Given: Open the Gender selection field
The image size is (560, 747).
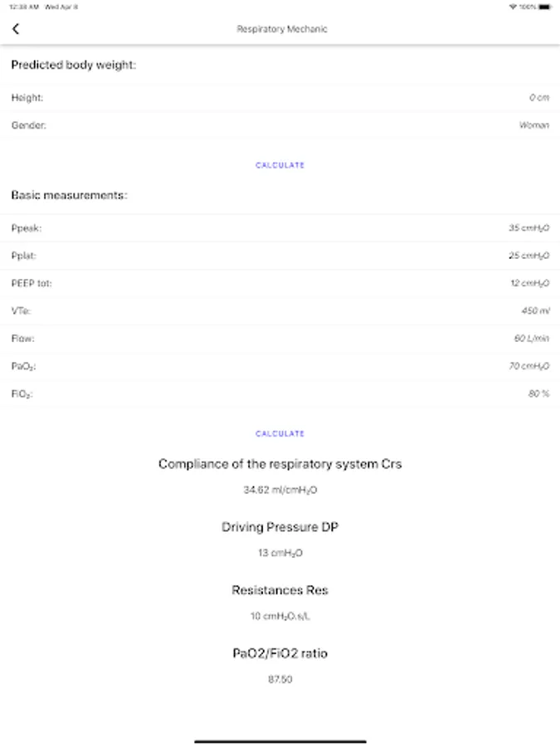Looking at the screenshot, I should click(534, 125).
